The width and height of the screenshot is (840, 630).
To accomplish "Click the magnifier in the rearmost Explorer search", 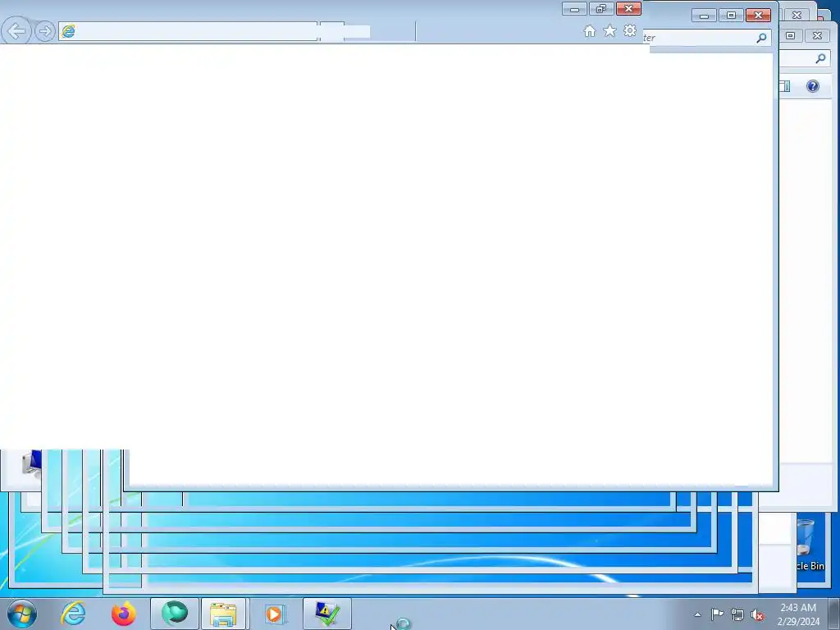I will pos(820,58).
